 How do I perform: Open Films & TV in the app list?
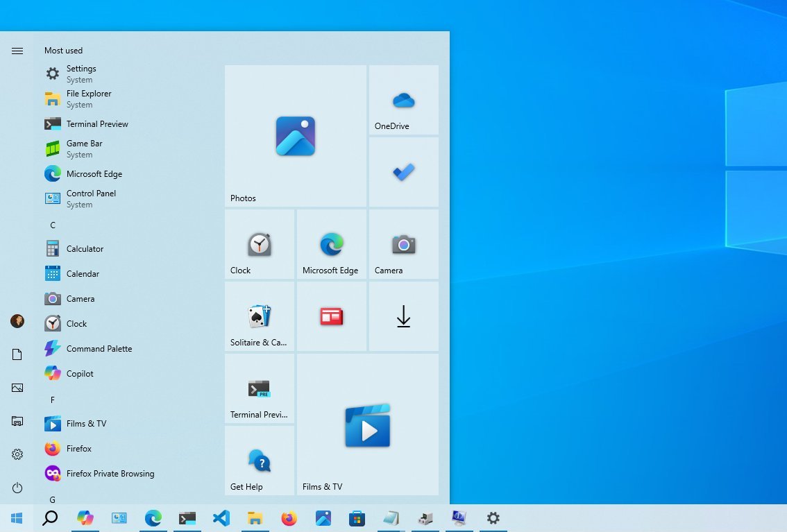coord(128,424)
